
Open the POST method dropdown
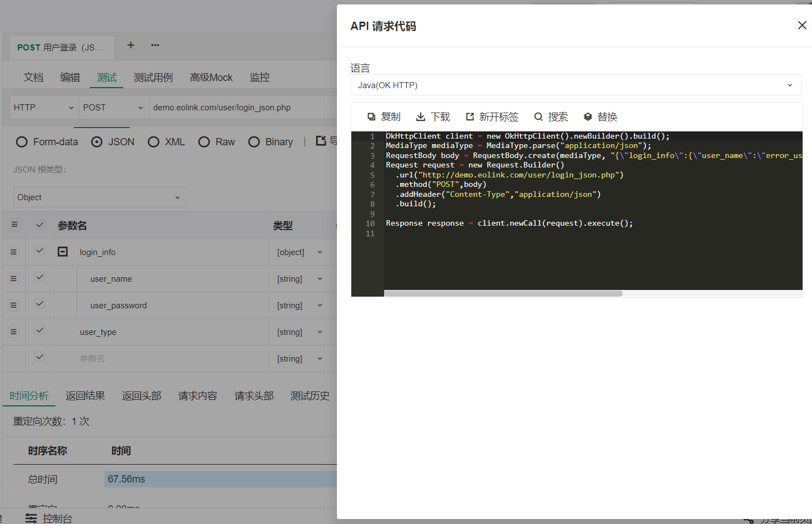click(x=113, y=108)
